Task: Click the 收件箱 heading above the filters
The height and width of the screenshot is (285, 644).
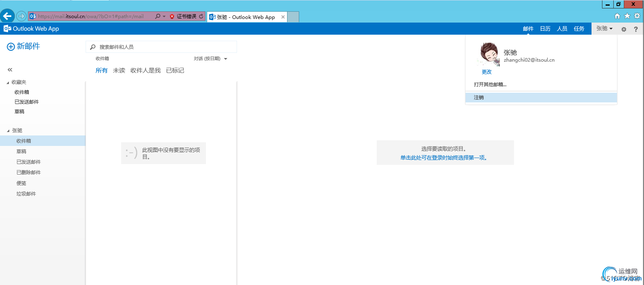Action: point(102,59)
